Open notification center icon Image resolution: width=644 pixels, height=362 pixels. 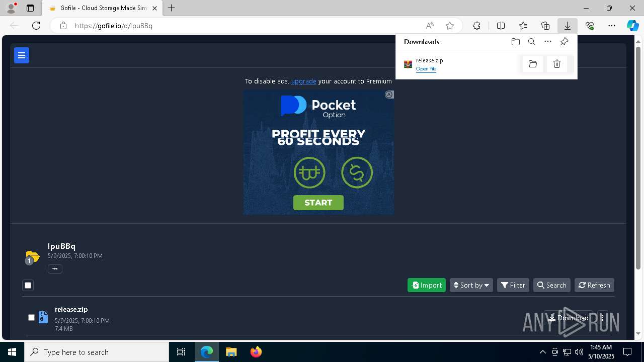(627, 352)
